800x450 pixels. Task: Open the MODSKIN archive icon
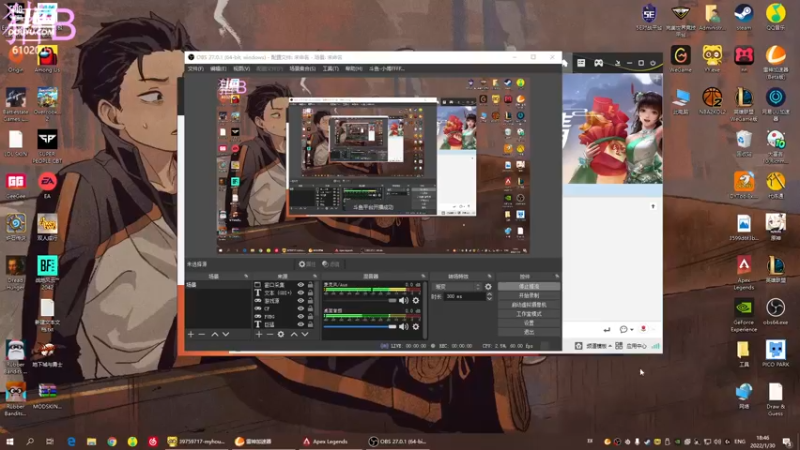[x=47, y=396]
